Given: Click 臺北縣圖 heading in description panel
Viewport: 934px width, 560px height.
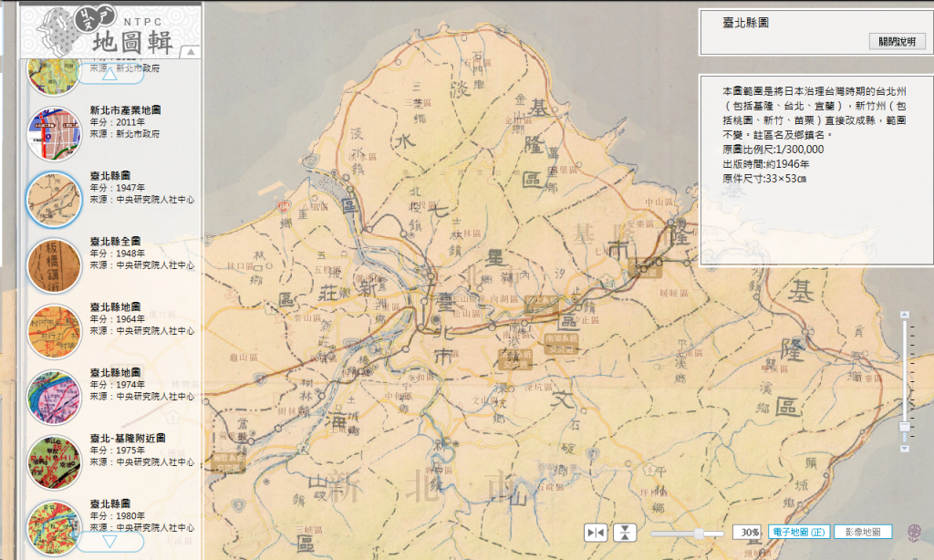Looking at the screenshot, I should pyautogui.click(x=745, y=23).
